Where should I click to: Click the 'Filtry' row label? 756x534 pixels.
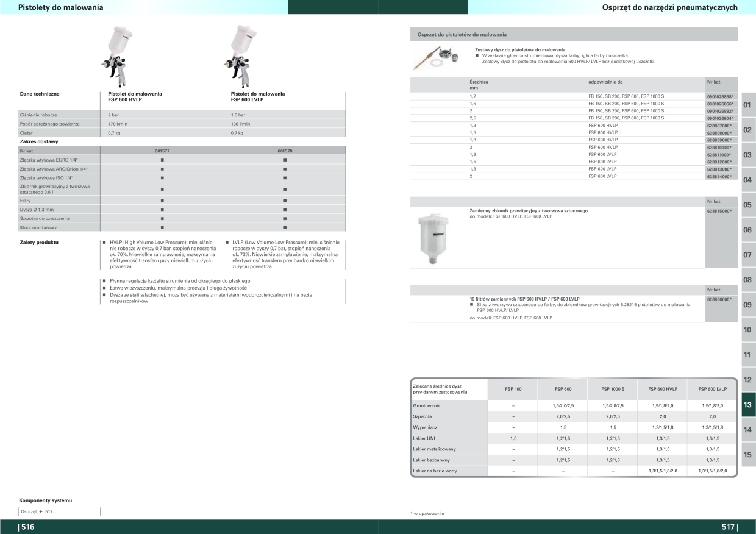click(x=25, y=200)
